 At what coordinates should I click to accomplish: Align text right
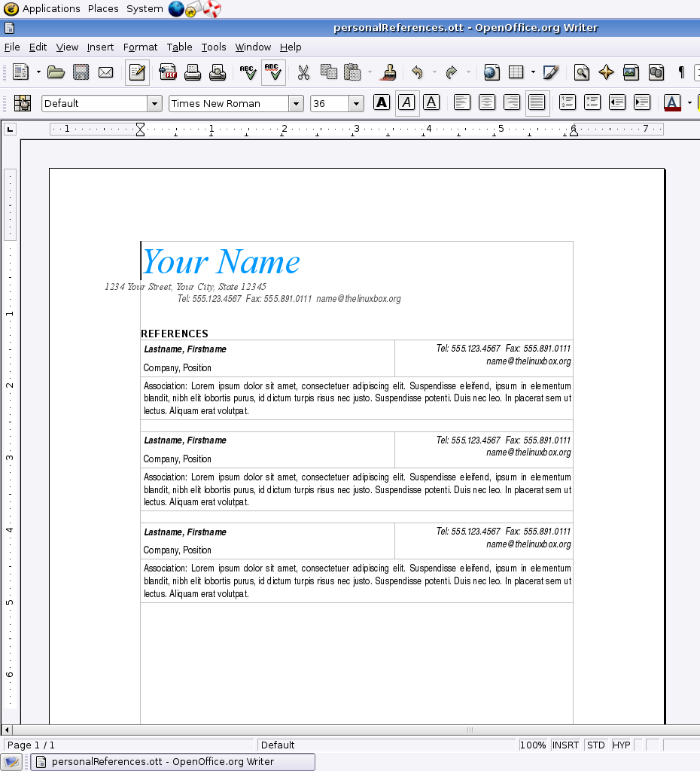[x=512, y=102]
